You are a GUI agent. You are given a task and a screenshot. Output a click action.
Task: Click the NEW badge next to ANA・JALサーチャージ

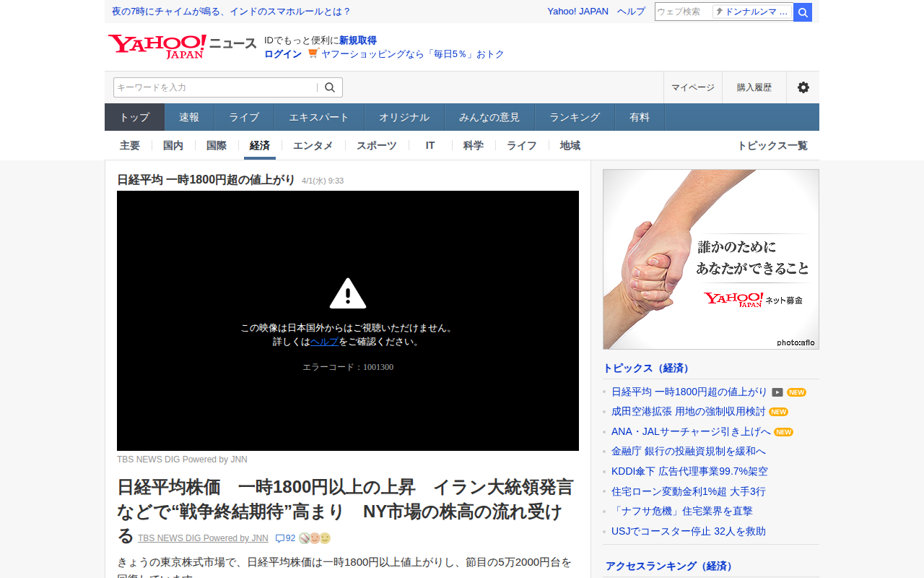(x=783, y=432)
